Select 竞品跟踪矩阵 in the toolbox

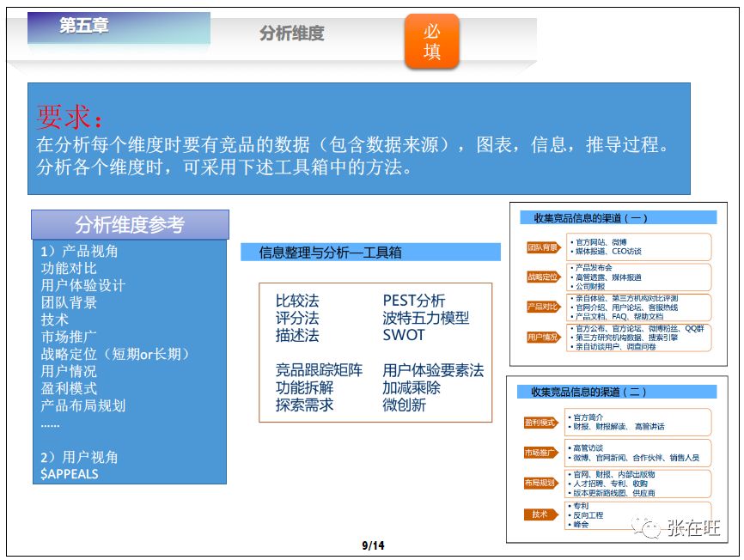(320, 370)
